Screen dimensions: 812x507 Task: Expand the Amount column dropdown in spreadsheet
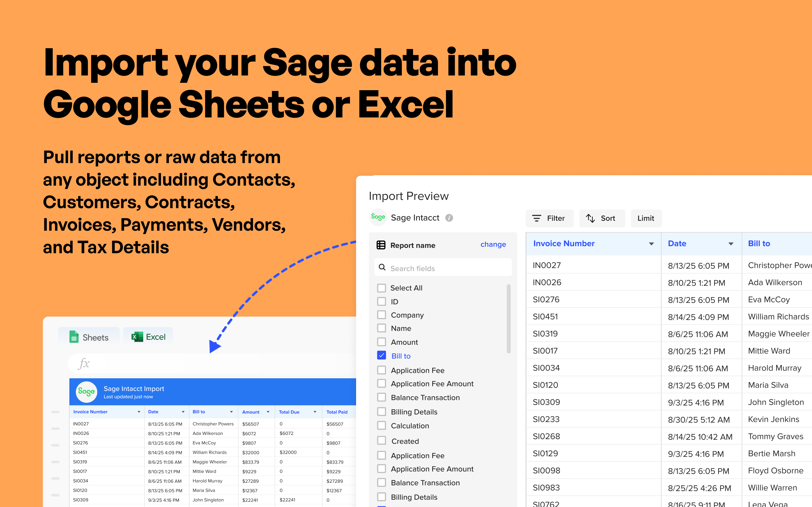point(268,412)
